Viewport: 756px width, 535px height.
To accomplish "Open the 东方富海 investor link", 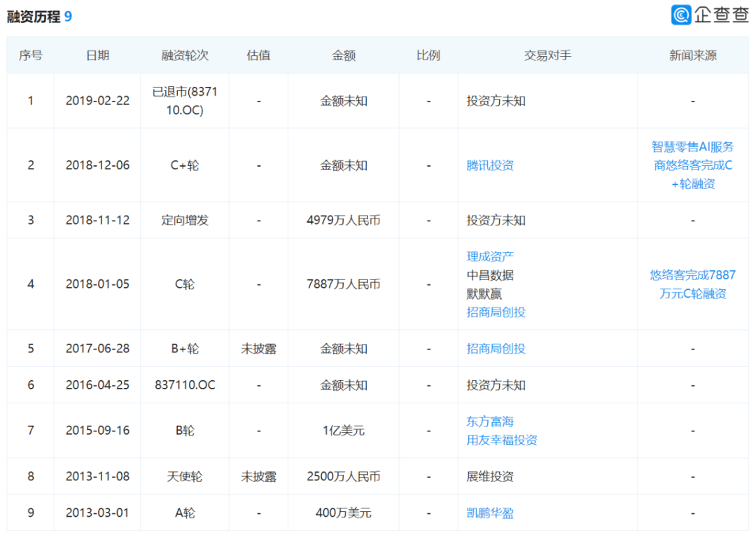I will click(x=490, y=422).
